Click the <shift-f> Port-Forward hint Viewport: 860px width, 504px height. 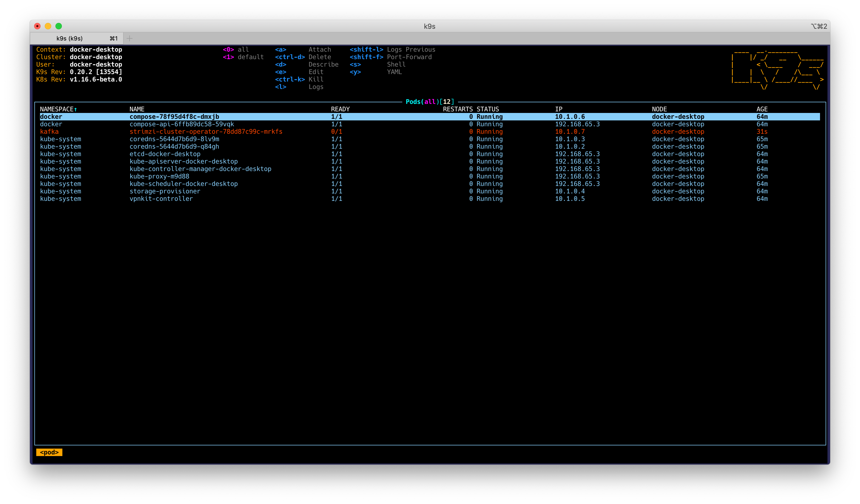pyautogui.click(x=391, y=57)
